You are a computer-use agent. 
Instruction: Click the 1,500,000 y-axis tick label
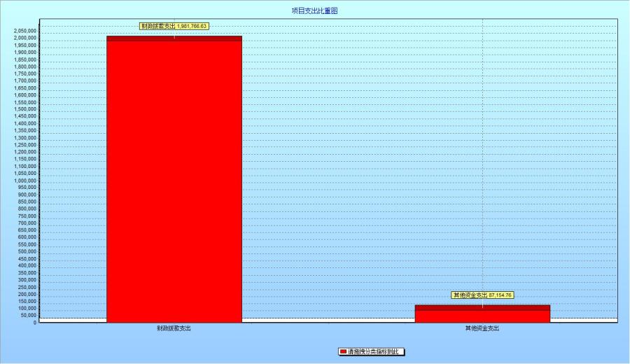pos(24,109)
